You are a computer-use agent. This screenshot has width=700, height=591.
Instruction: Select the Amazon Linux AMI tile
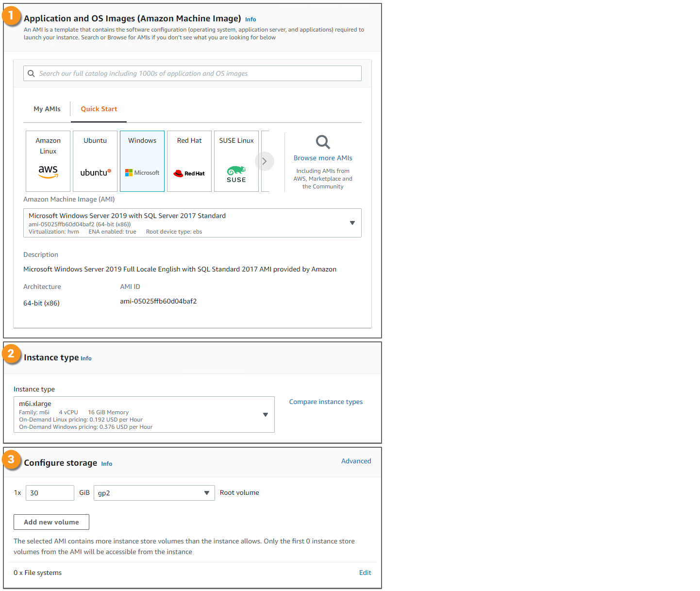48,161
